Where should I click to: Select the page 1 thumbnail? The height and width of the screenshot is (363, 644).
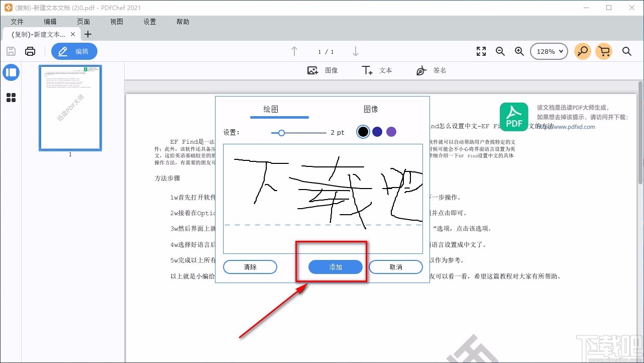tap(70, 108)
